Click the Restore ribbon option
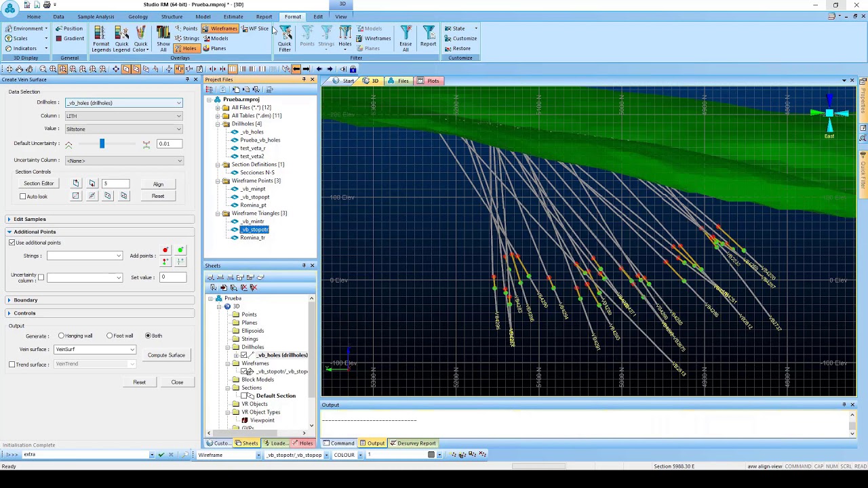 [x=458, y=49]
